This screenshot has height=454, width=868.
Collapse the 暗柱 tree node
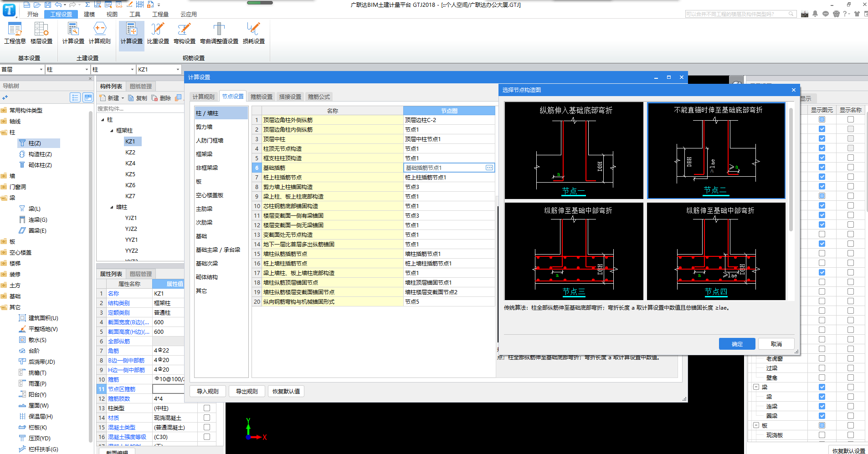coord(112,207)
